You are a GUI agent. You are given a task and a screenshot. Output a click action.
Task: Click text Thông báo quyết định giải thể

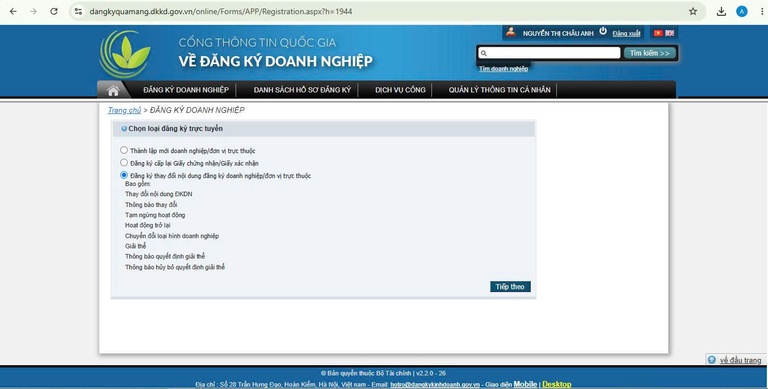click(x=165, y=257)
